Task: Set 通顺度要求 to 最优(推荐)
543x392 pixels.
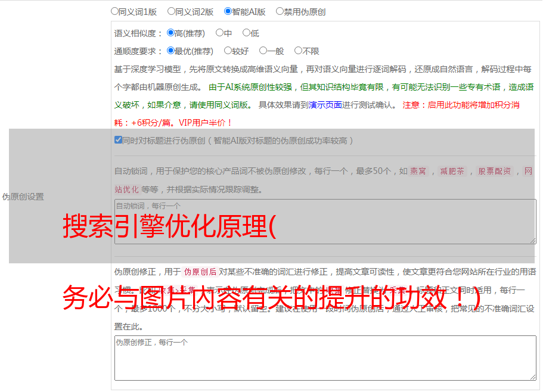Action: pos(170,51)
